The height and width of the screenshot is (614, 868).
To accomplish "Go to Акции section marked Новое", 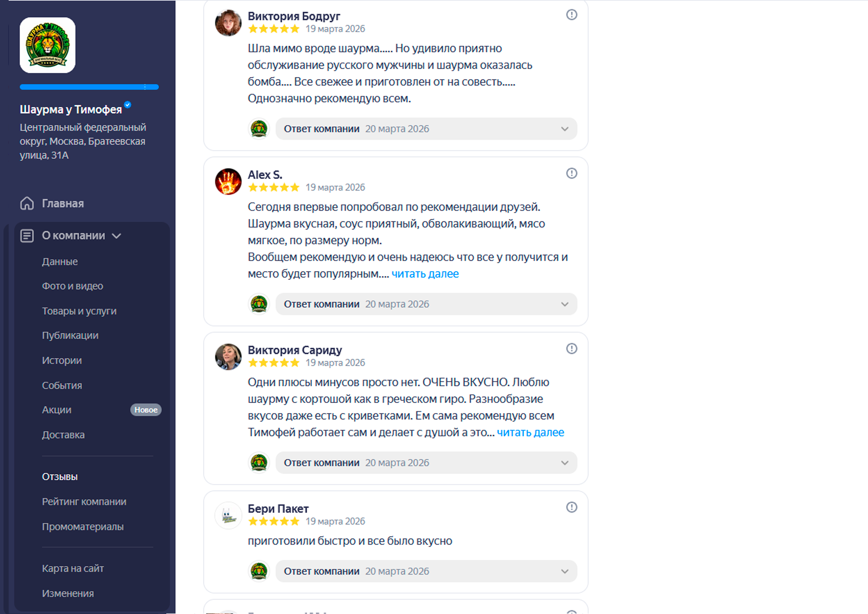I will 57,410.
